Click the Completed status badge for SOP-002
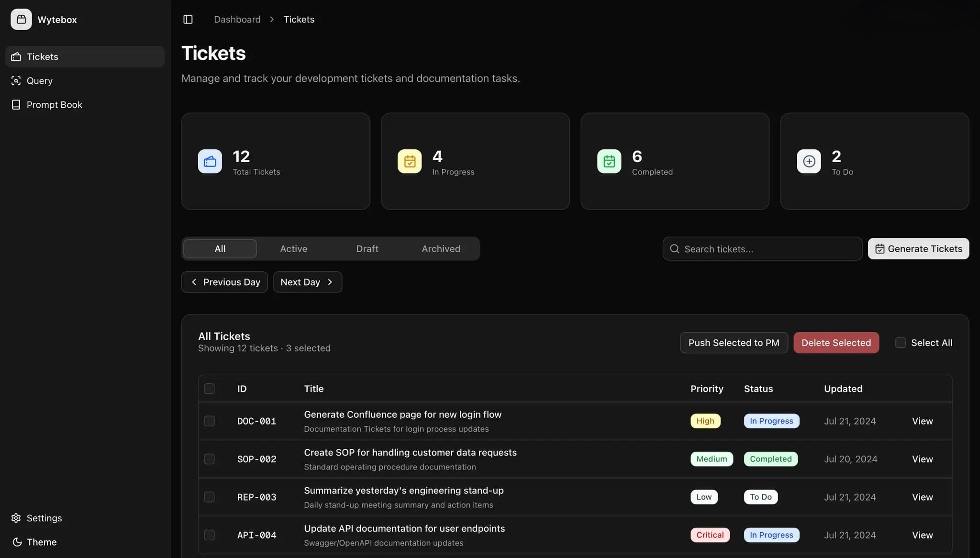The width and height of the screenshot is (980, 558). pyautogui.click(x=770, y=458)
